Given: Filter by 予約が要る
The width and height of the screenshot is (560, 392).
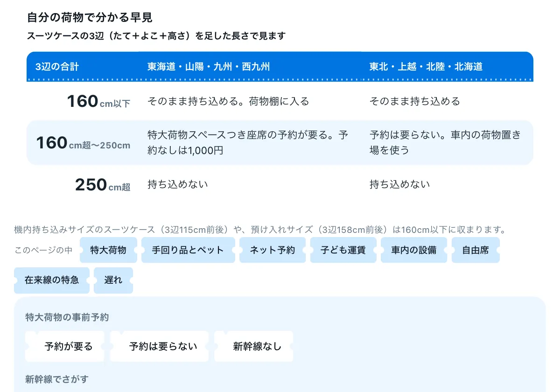Looking at the screenshot, I should coord(65,346).
